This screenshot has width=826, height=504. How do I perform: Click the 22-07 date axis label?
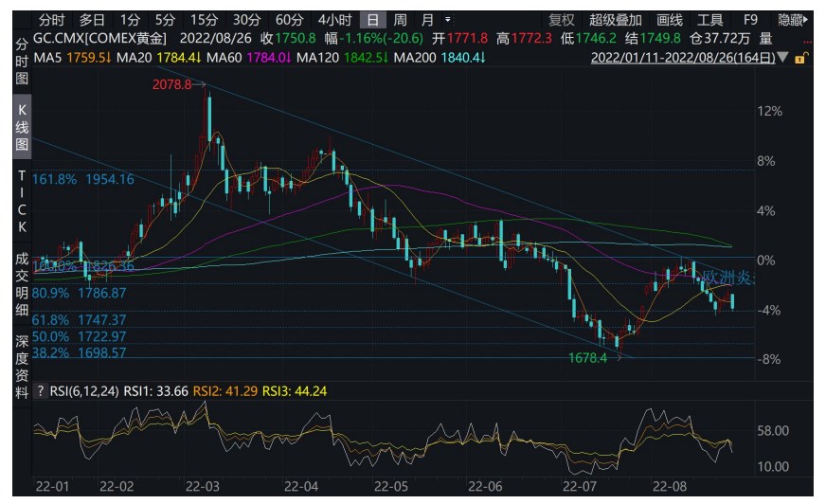(580, 487)
